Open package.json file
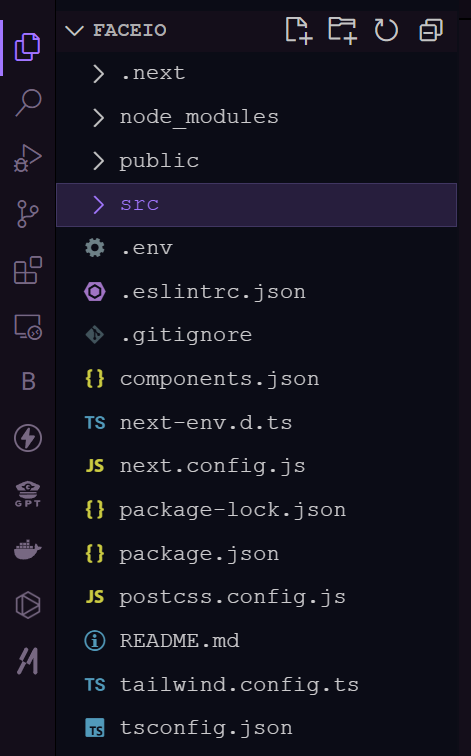Screen dimensions: 471x756 256,554
